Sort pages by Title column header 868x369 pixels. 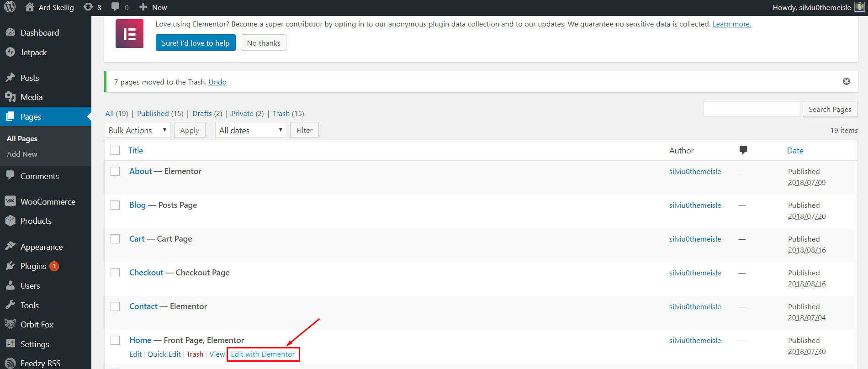pyautogui.click(x=136, y=150)
